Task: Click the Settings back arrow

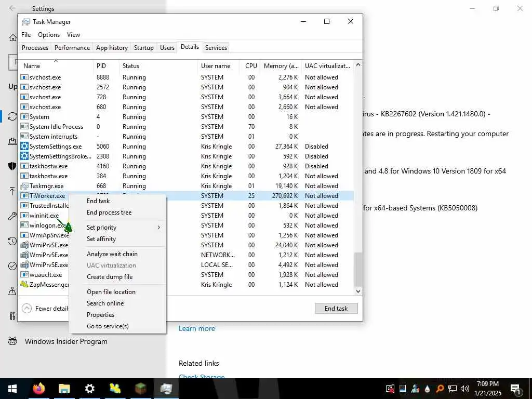Action: point(12,8)
